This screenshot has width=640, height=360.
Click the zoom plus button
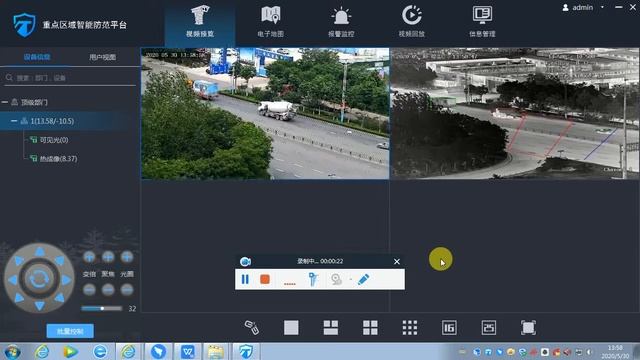pos(89,257)
